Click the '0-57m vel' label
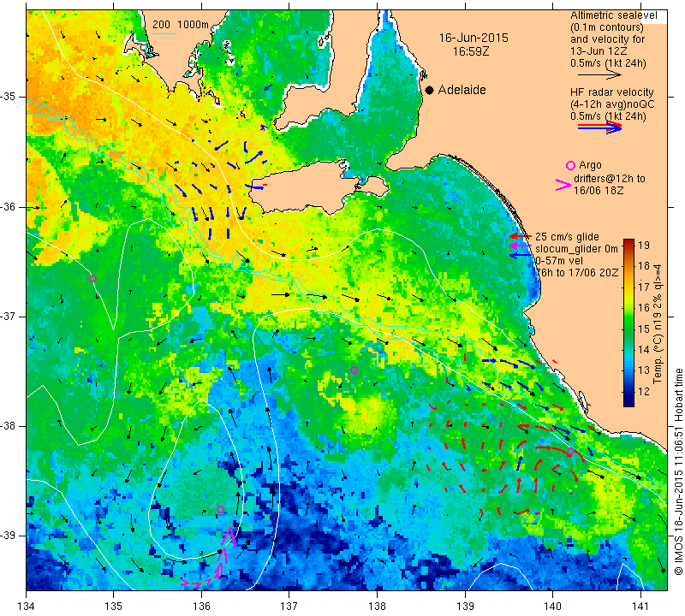The image size is (685, 616). point(558,261)
